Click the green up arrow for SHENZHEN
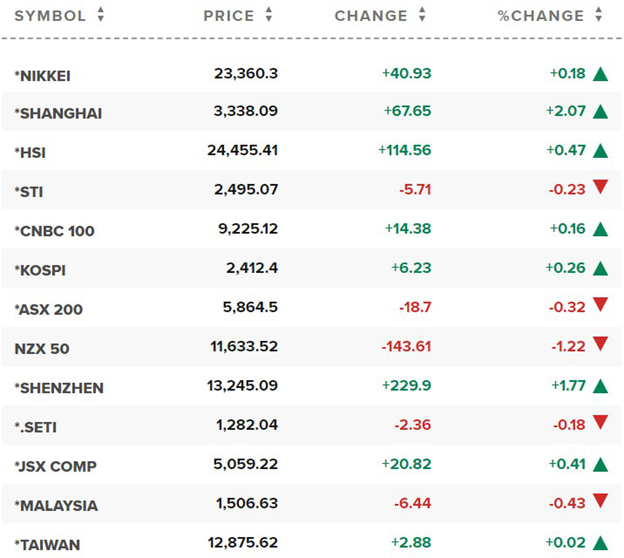This screenshot has height=558, width=624. (600, 386)
